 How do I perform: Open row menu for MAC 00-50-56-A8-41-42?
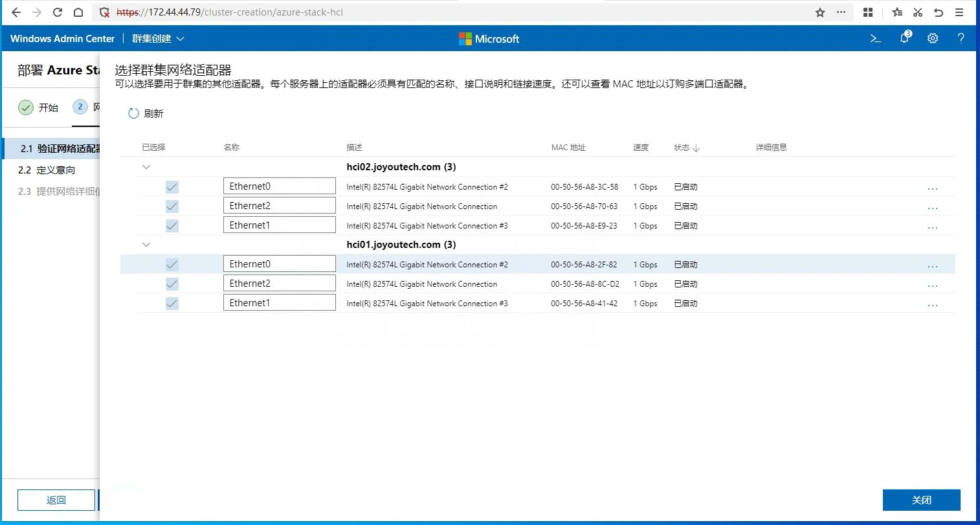pyautogui.click(x=933, y=304)
